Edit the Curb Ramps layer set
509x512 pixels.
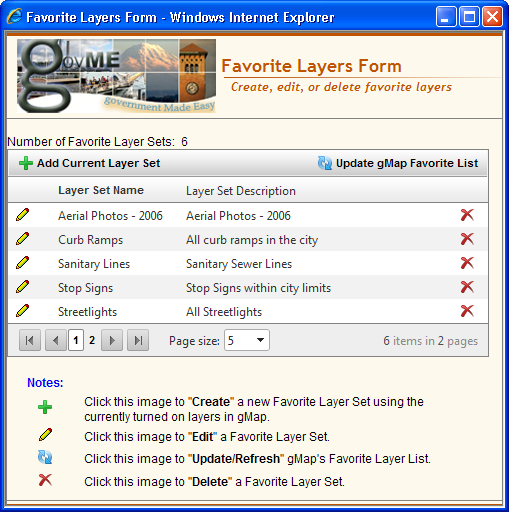pos(22,239)
